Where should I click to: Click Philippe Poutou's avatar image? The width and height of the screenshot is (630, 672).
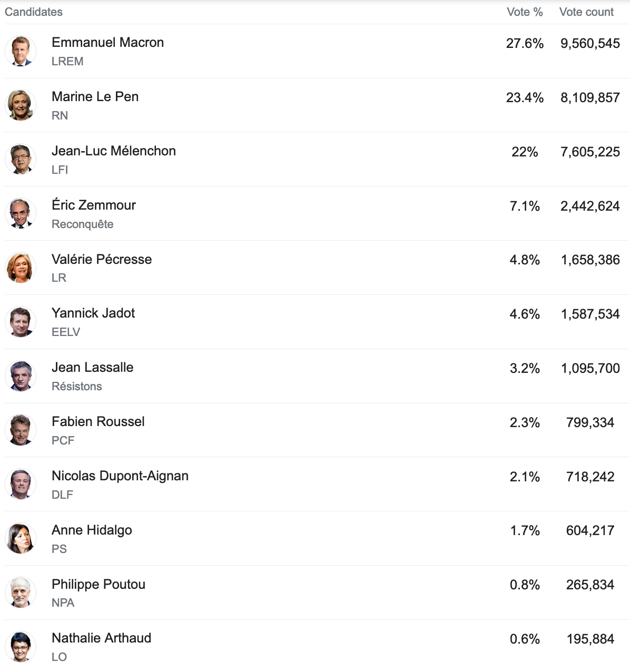click(x=21, y=592)
